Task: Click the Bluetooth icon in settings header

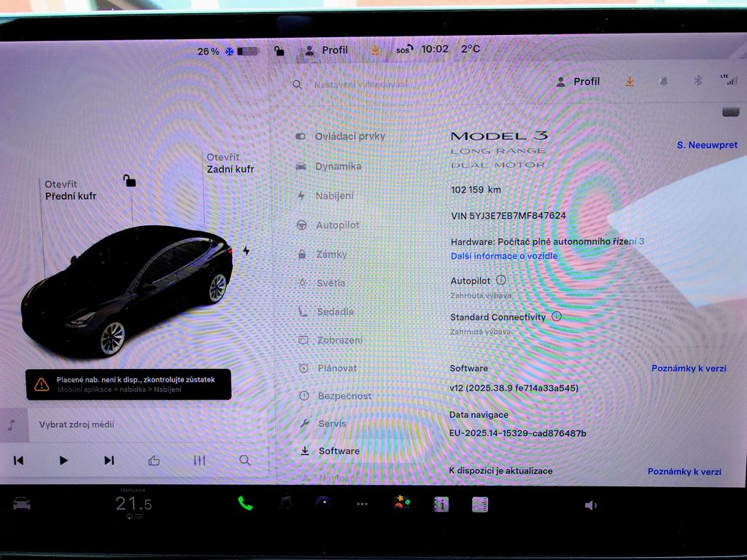Action: [x=697, y=81]
